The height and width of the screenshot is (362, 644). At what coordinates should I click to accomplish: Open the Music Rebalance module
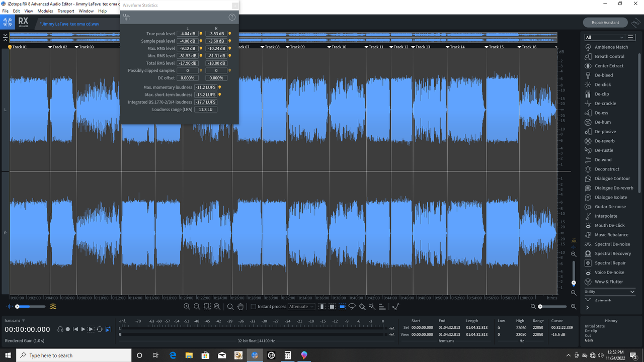pyautogui.click(x=606, y=235)
